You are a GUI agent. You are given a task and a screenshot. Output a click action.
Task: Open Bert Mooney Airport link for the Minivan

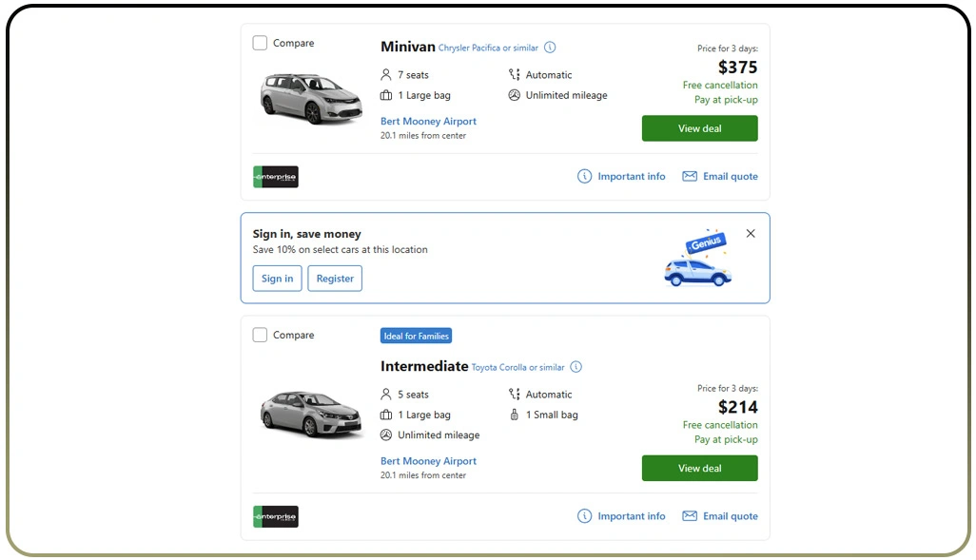pyautogui.click(x=428, y=121)
